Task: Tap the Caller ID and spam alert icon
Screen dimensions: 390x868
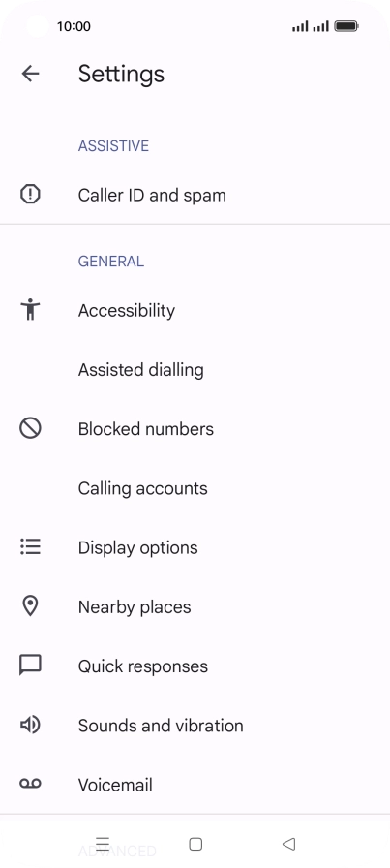Action: (30, 195)
